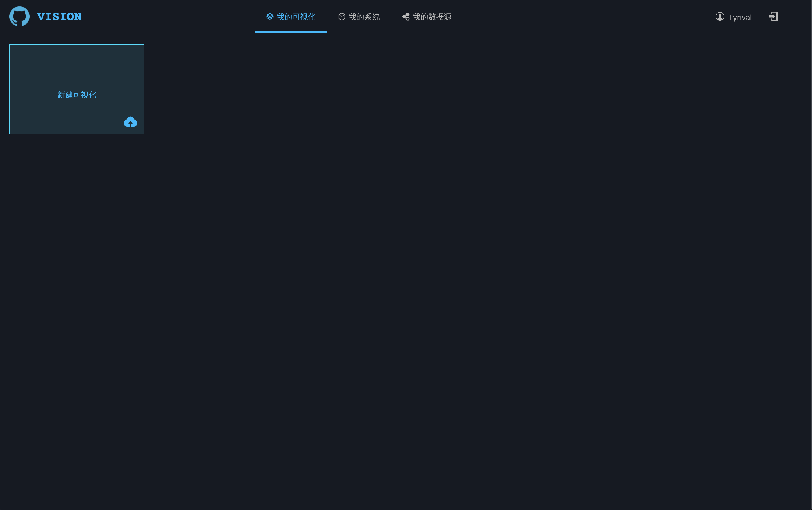Open the 我的数据源 tab

coord(432,17)
